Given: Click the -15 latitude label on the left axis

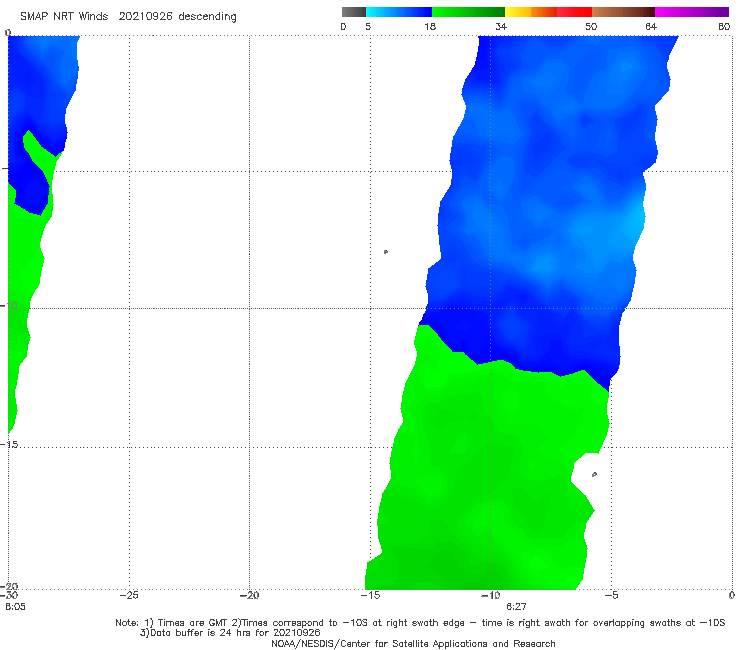Looking at the screenshot, I should point(9,444).
